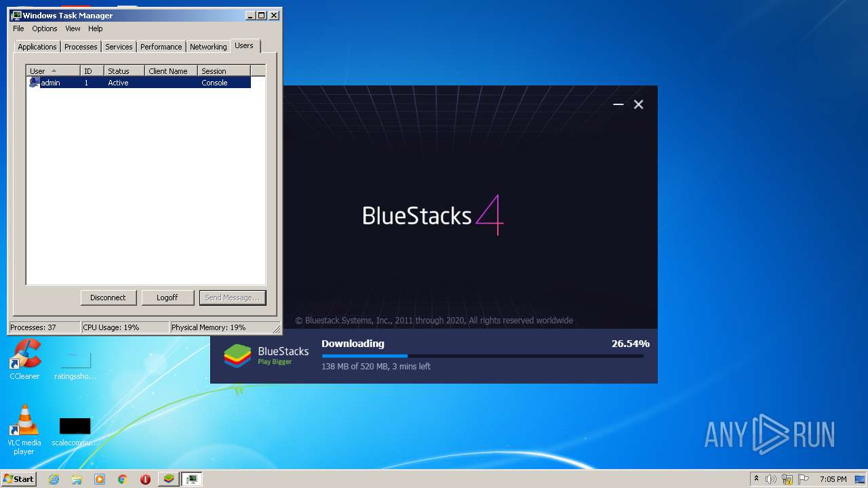Sort by the Session column header

pos(224,70)
